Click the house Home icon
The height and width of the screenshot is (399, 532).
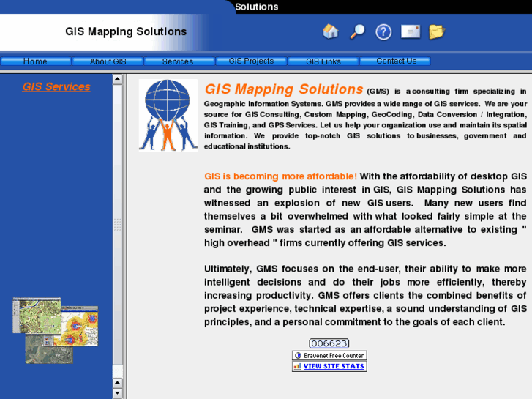[x=331, y=31]
